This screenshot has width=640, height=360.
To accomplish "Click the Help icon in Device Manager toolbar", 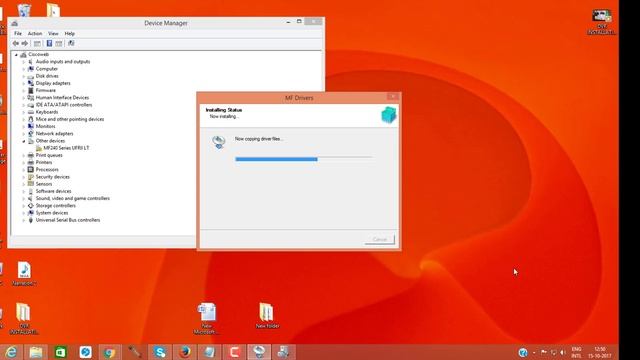I will pyautogui.click(x=49, y=43).
